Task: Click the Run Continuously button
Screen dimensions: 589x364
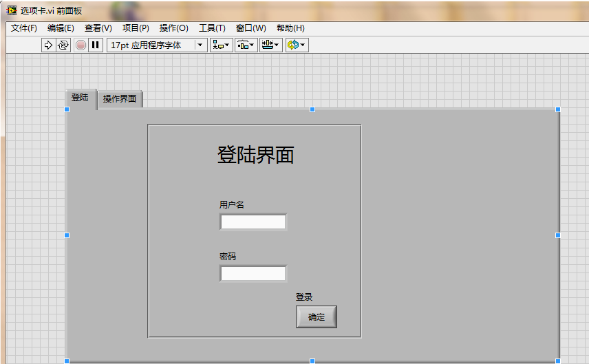Action: (63, 45)
